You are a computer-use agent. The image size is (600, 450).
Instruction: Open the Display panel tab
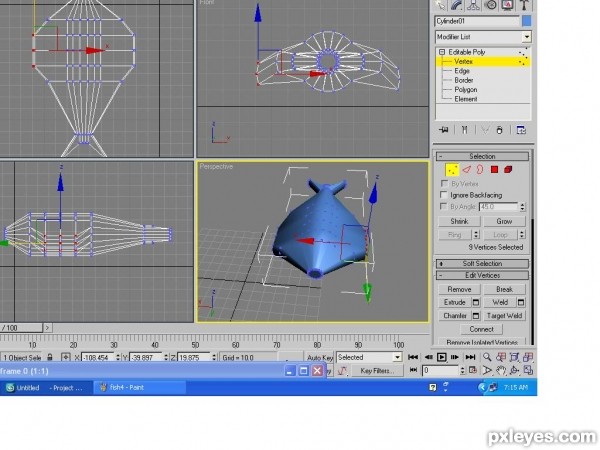pyautogui.click(x=507, y=5)
